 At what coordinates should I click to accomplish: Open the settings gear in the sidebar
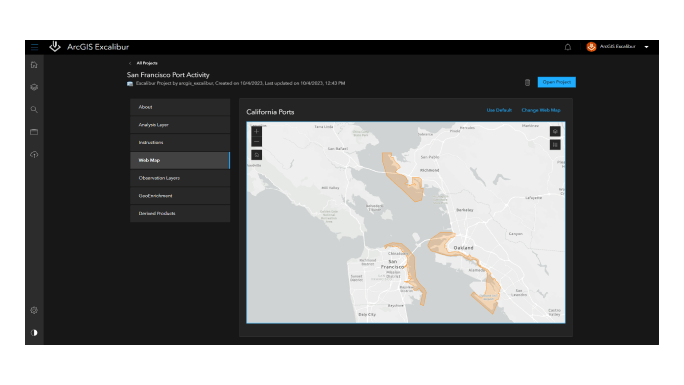point(34,310)
